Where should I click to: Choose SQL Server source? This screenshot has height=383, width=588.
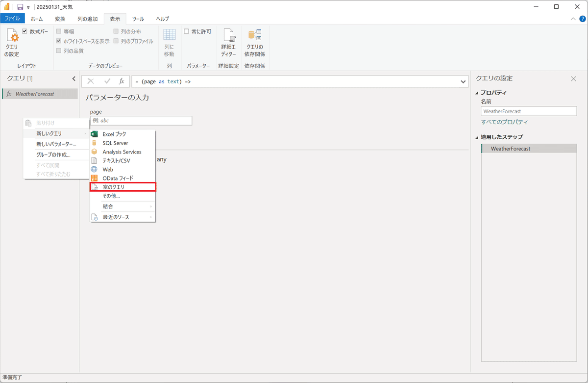[122, 143]
